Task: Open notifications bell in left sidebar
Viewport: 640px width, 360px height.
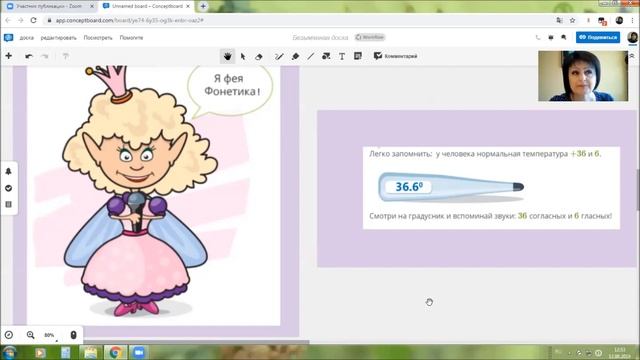Action: 8,171
